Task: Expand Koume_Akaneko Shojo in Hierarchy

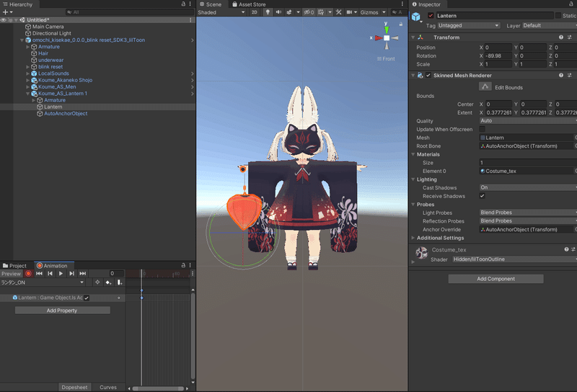Action: (27, 80)
